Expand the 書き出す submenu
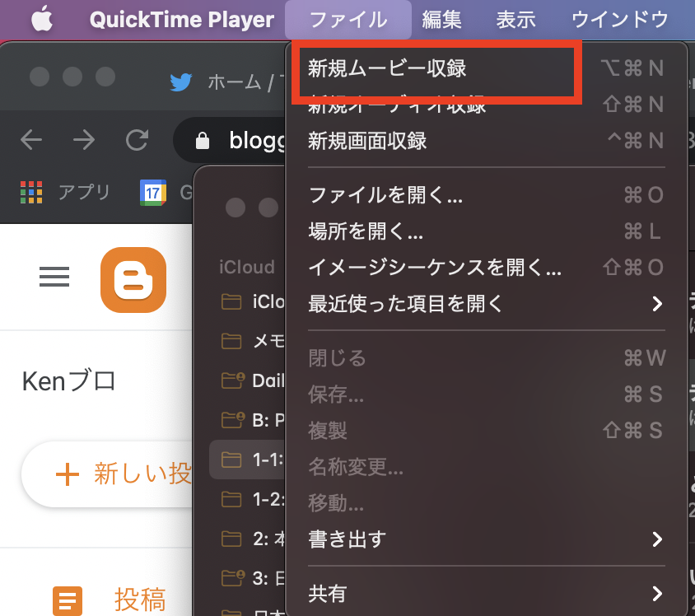This screenshot has width=695, height=616. point(486,539)
